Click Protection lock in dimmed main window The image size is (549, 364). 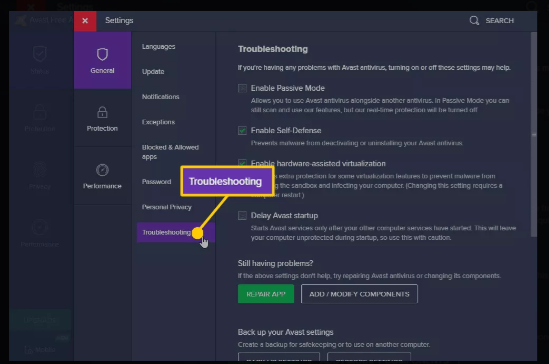coord(40,112)
